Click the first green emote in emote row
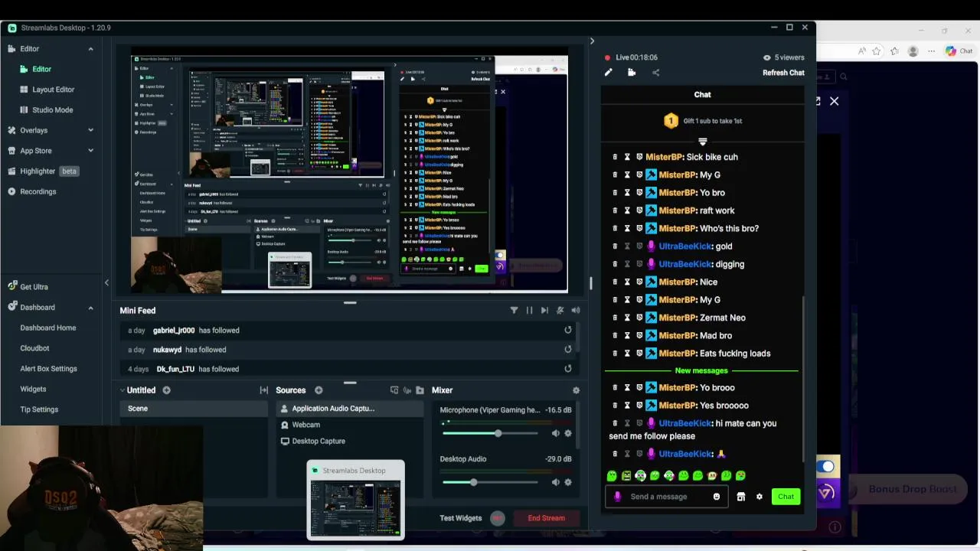Screen dimensions: 980x551 612,476
